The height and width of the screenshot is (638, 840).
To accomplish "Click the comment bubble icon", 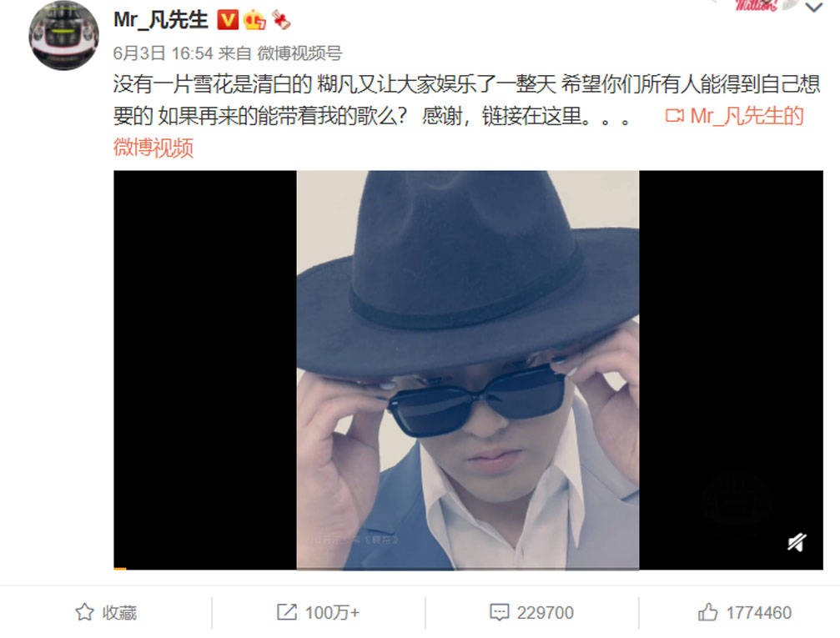I will click(x=500, y=612).
